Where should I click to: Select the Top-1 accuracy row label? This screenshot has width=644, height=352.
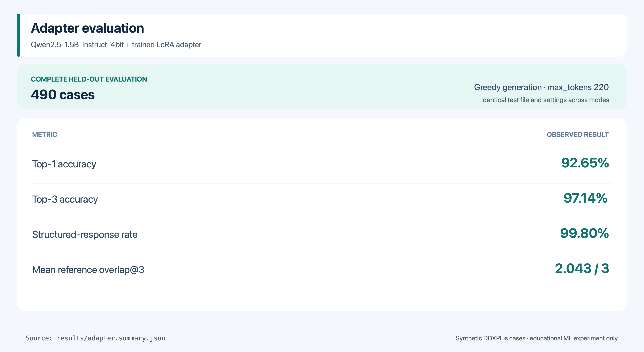(64, 164)
